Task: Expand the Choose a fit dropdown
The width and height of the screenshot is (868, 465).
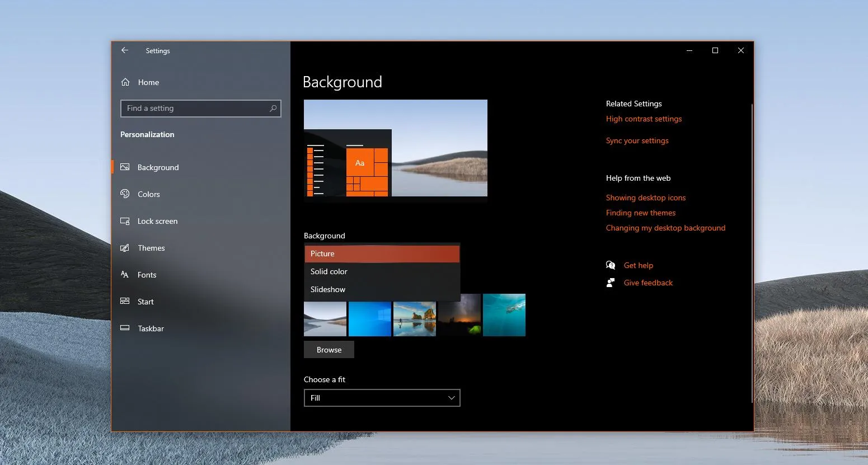Action: tap(382, 398)
